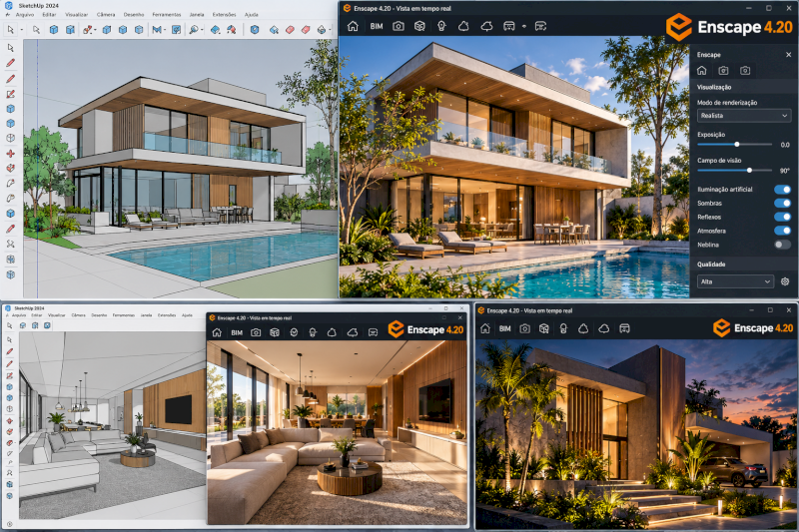Image resolution: width=799 pixels, height=532 pixels.
Task: Click the blue hexagon icon in top SketchUp toolbar
Action: (255, 30)
